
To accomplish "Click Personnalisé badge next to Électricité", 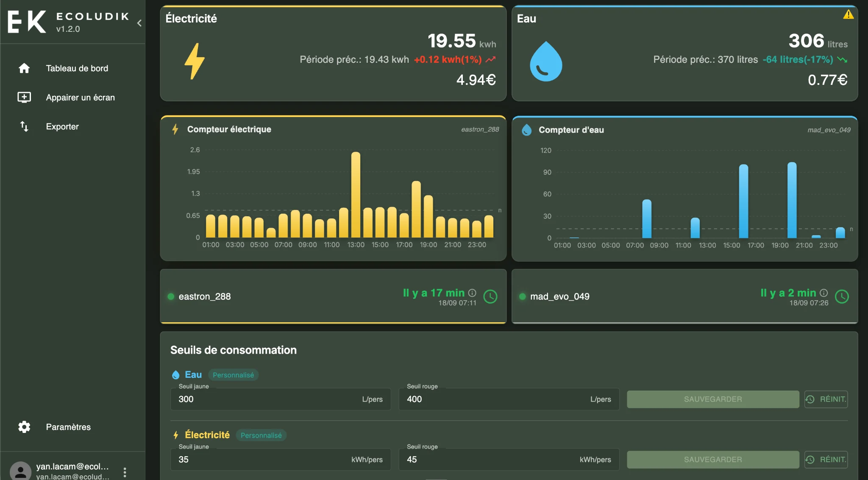I will point(261,435).
